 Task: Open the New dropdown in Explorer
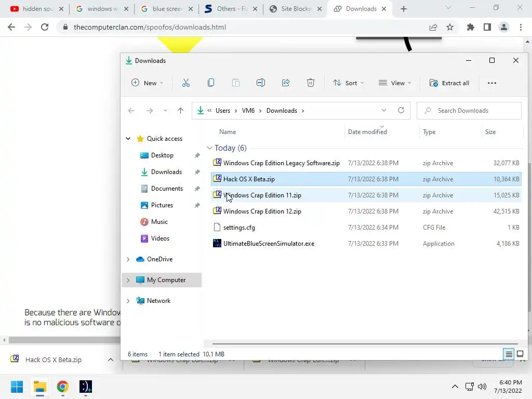tap(147, 83)
